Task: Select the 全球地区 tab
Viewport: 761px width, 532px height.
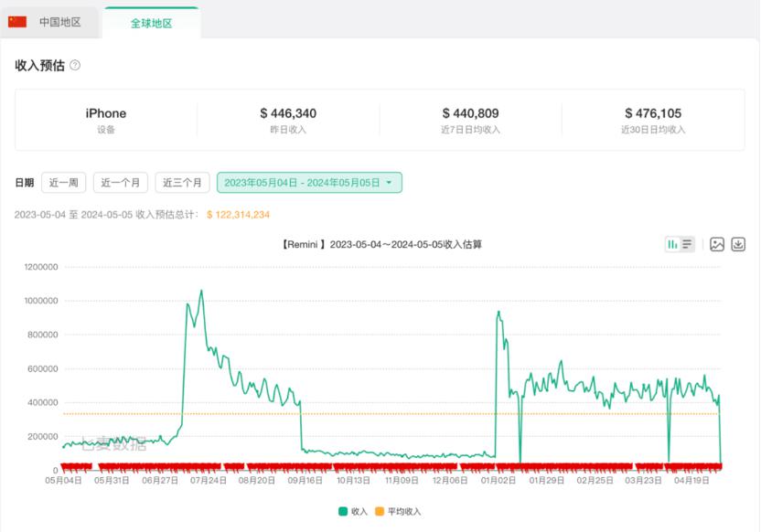Action: (152, 23)
